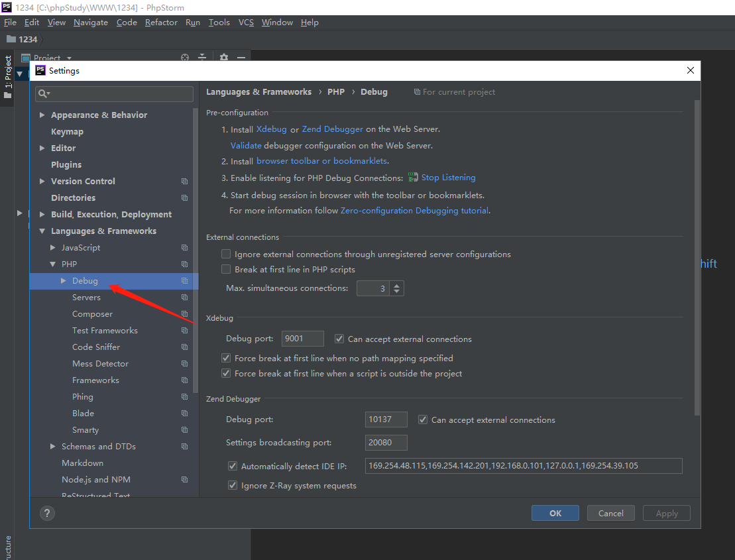Viewport: 735px width, 560px height.
Task: Click the Settings broadcasting port field
Action: pyautogui.click(x=386, y=443)
